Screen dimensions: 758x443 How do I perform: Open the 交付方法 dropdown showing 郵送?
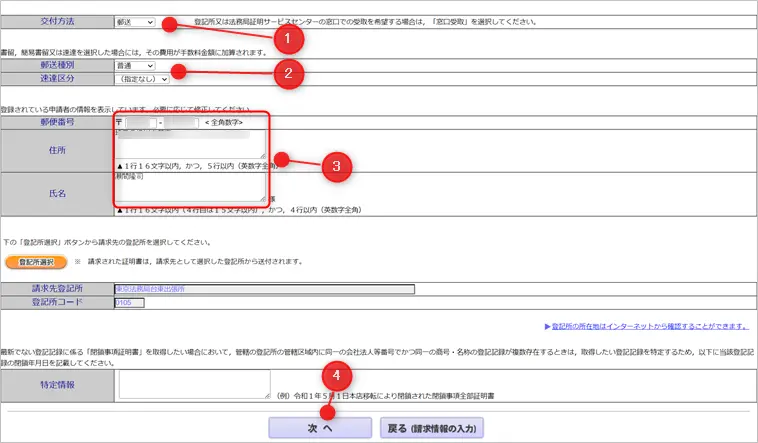[x=137, y=21]
